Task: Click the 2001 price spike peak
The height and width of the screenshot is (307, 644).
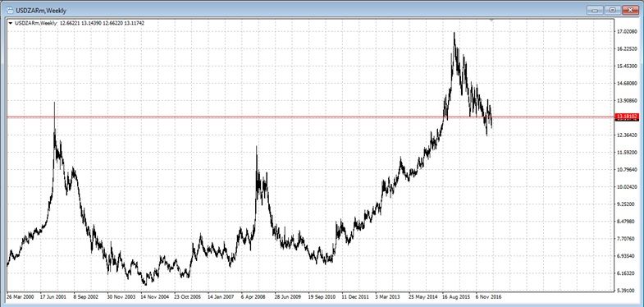Action: pyautogui.click(x=54, y=103)
